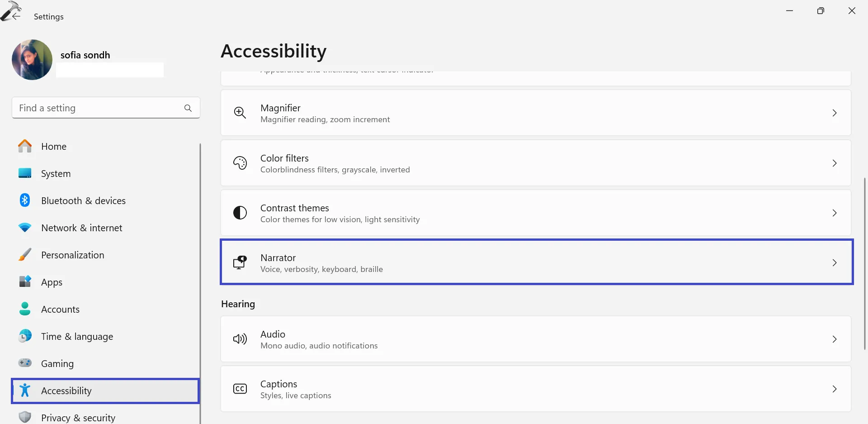Click the Magnifier zoom icon
Viewport: 868px width, 424px height.
pyautogui.click(x=240, y=113)
